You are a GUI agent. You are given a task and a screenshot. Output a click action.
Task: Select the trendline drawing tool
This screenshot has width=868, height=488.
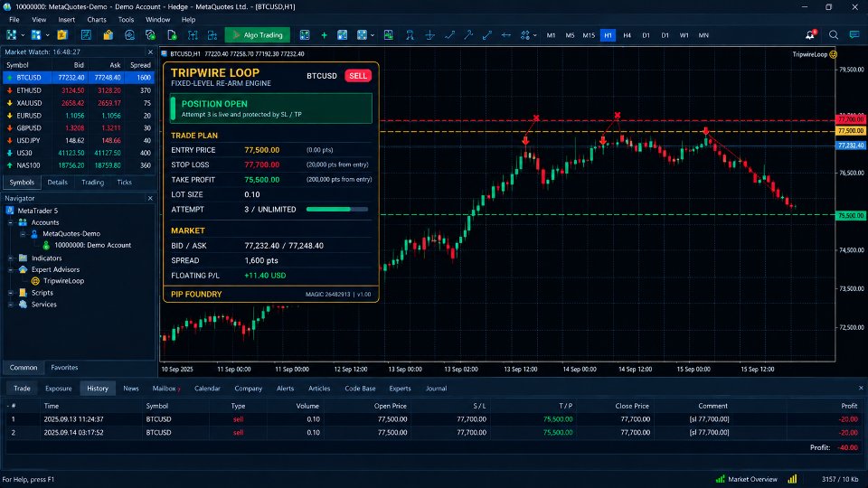[449, 35]
